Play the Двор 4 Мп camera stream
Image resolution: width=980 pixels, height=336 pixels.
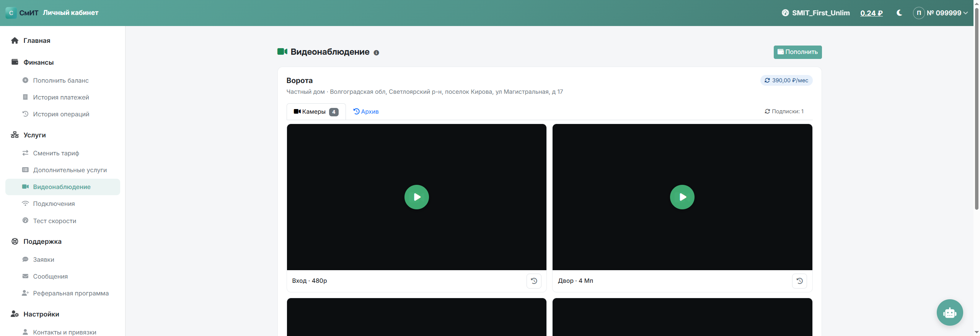[682, 197]
